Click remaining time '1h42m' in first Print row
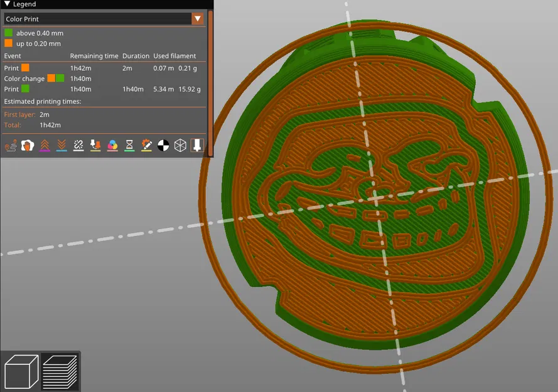The width and height of the screenshot is (558, 392). tap(81, 68)
